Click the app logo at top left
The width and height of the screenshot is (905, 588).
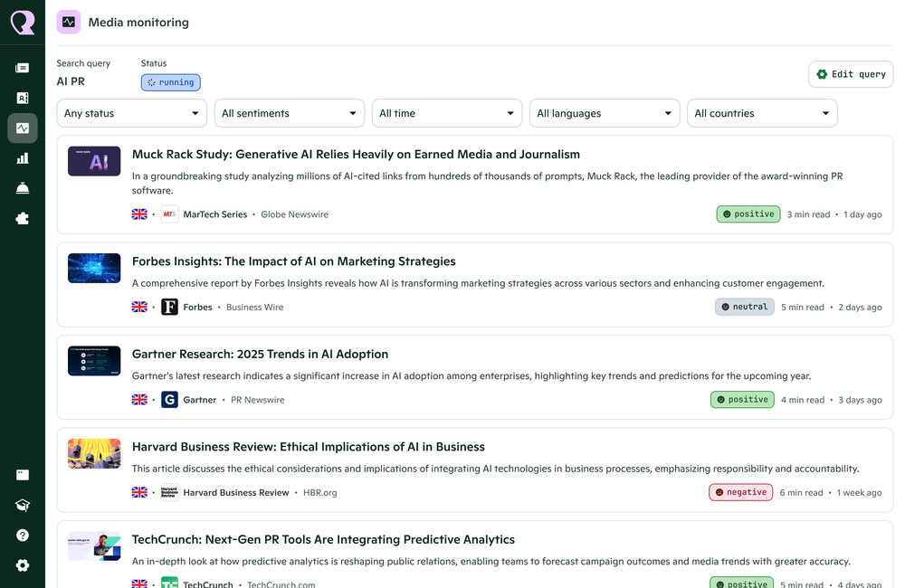pyautogui.click(x=23, y=23)
